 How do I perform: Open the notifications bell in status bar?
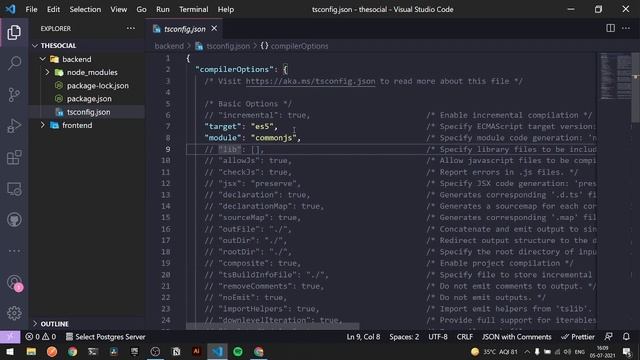[626, 337]
